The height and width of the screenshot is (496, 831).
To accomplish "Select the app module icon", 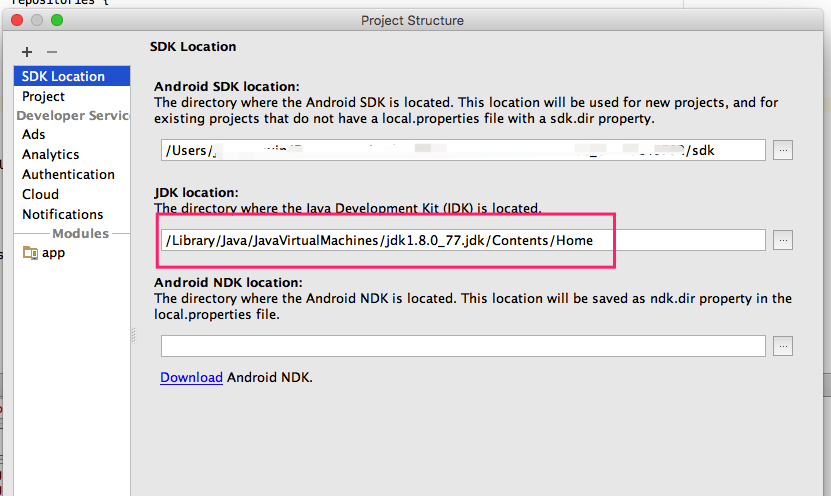I will pos(30,253).
